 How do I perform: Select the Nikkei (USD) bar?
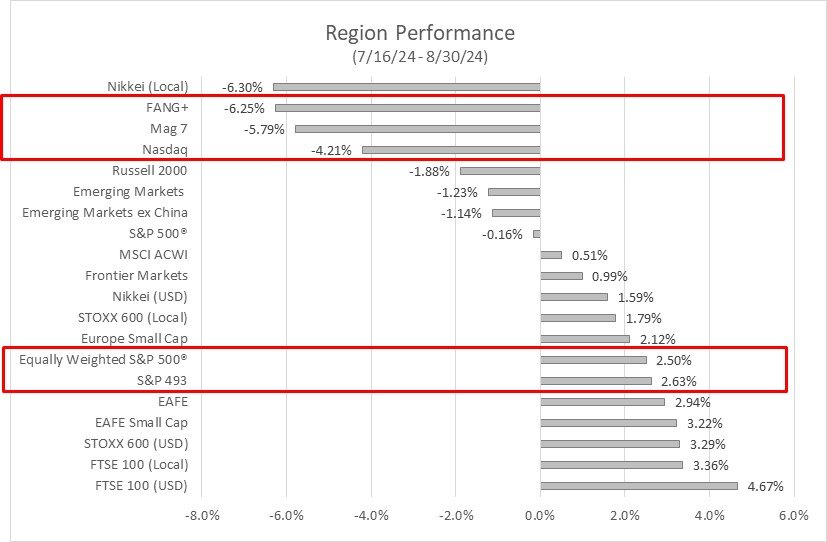(x=573, y=297)
